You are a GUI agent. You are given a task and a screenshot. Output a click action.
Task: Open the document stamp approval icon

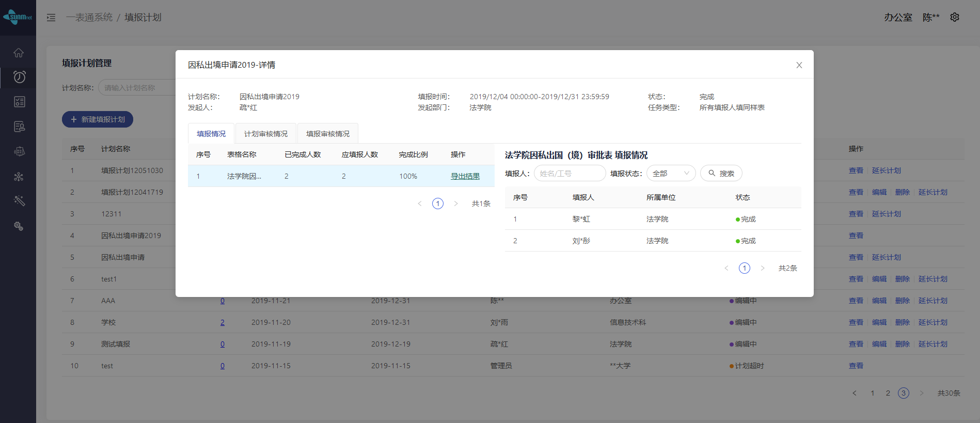(x=19, y=127)
